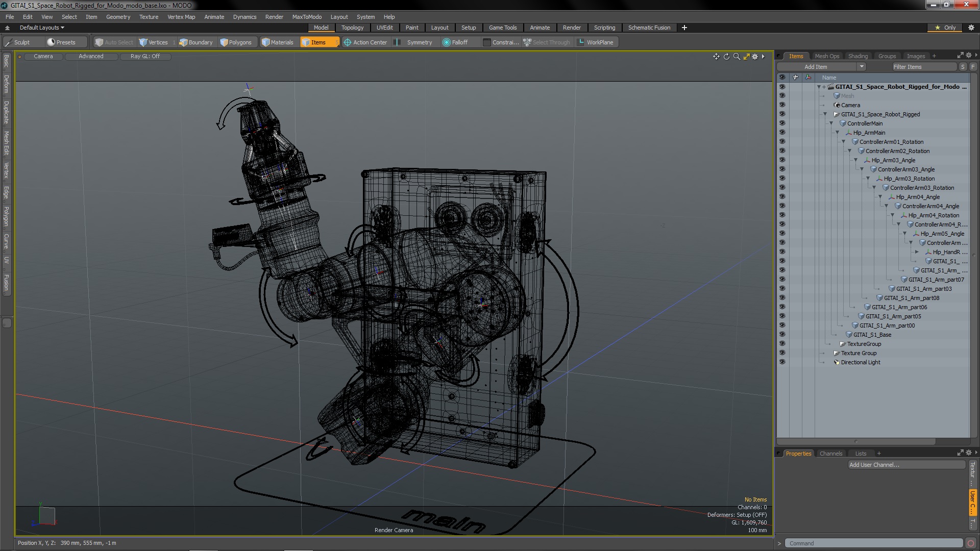Click the Command input field
Image resolution: width=980 pixels, height=551 pixels.
pos(873,543)
